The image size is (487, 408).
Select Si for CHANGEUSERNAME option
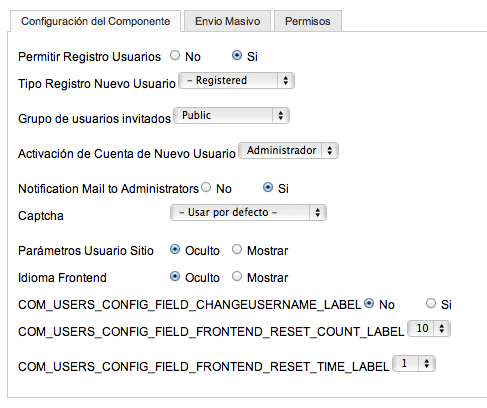[x=431, y=303]
